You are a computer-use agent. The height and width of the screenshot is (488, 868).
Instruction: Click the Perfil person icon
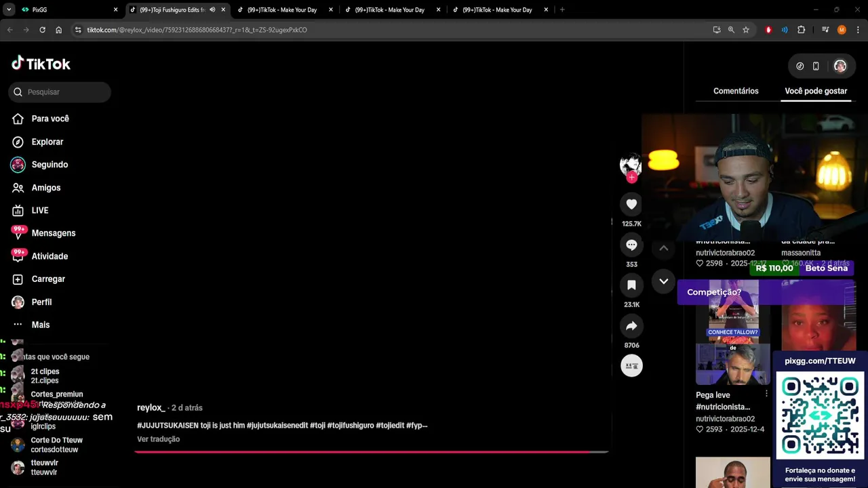pyautogui.click(x=18, y=302)
